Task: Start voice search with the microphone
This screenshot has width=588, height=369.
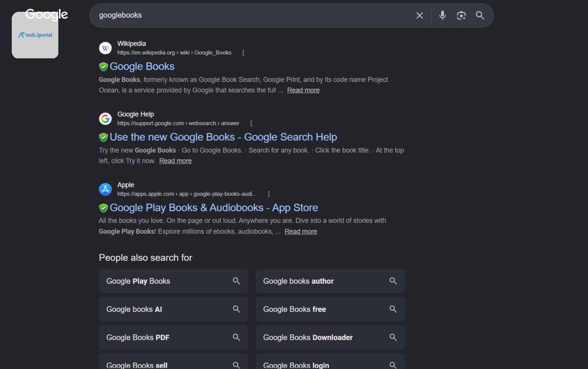Action: (442, 15)
